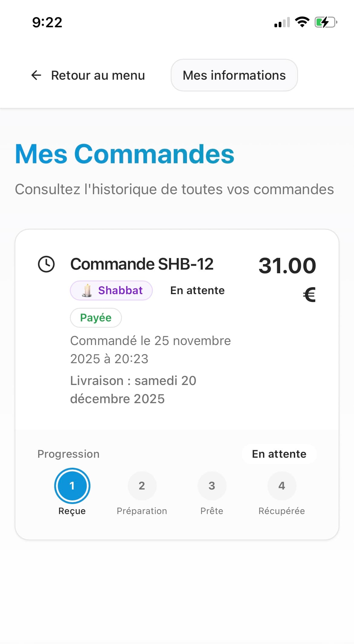Tap the green Payée badge

coord(96,318)
